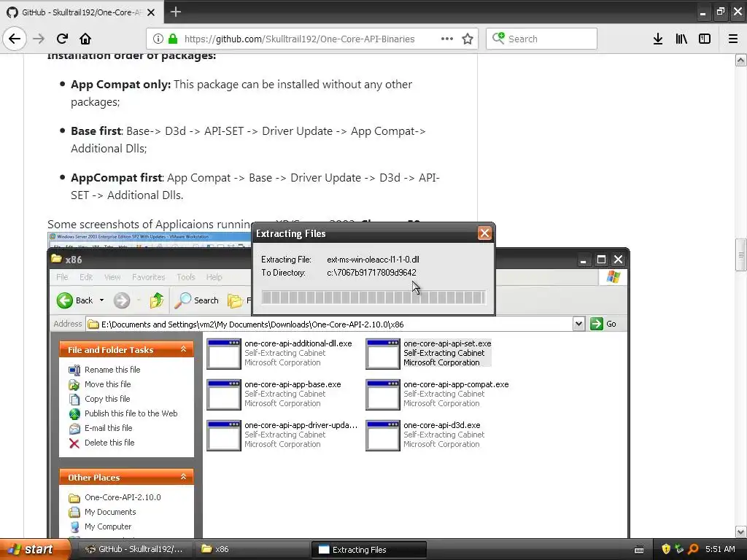Click the browser vertical scrollbar thumb
The width and height of the screenshot is (747, 560).
(x=741, y=254)
